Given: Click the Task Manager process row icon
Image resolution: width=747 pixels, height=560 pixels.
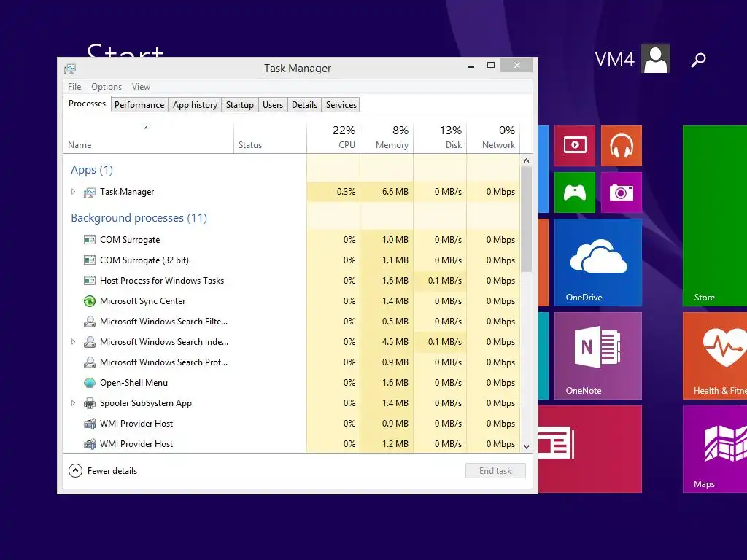Looking at the screenshot, I should point(90,192).
